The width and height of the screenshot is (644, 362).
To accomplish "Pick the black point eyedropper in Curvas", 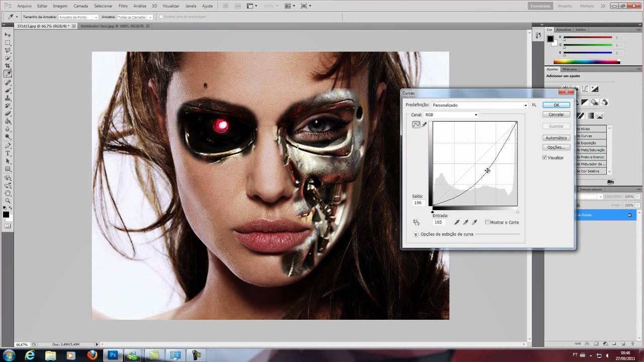I will point(457,222).
